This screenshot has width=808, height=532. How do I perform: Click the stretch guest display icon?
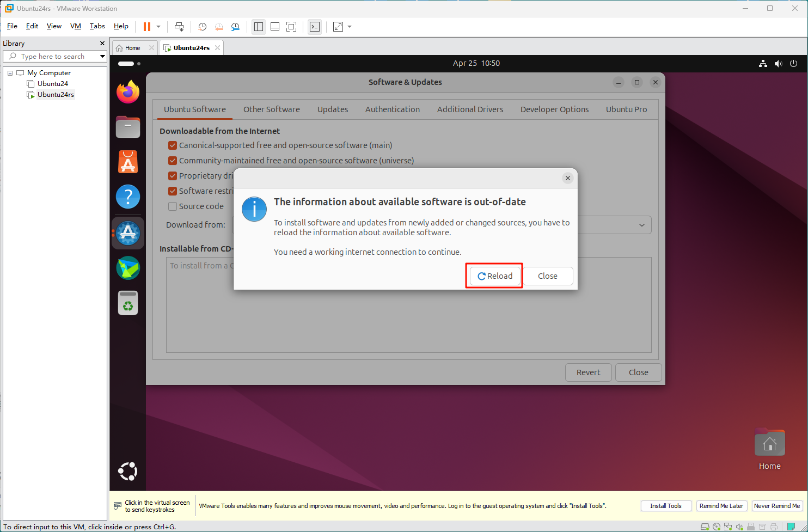click(338, 27)
